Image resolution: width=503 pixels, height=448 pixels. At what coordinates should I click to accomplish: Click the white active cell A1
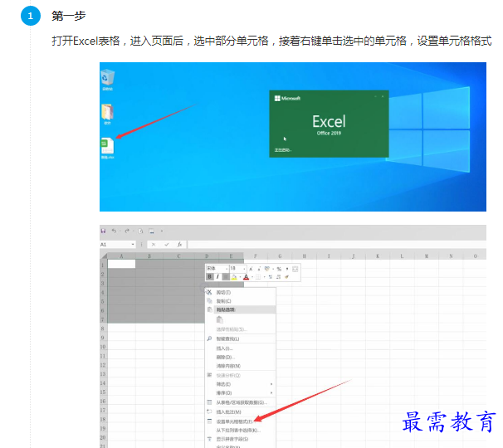click(x=121, y=265)
